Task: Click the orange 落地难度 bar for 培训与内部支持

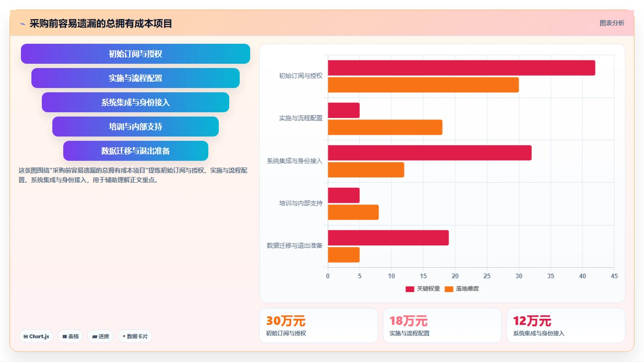Action: pyautogui.click(x=353, y=212)
